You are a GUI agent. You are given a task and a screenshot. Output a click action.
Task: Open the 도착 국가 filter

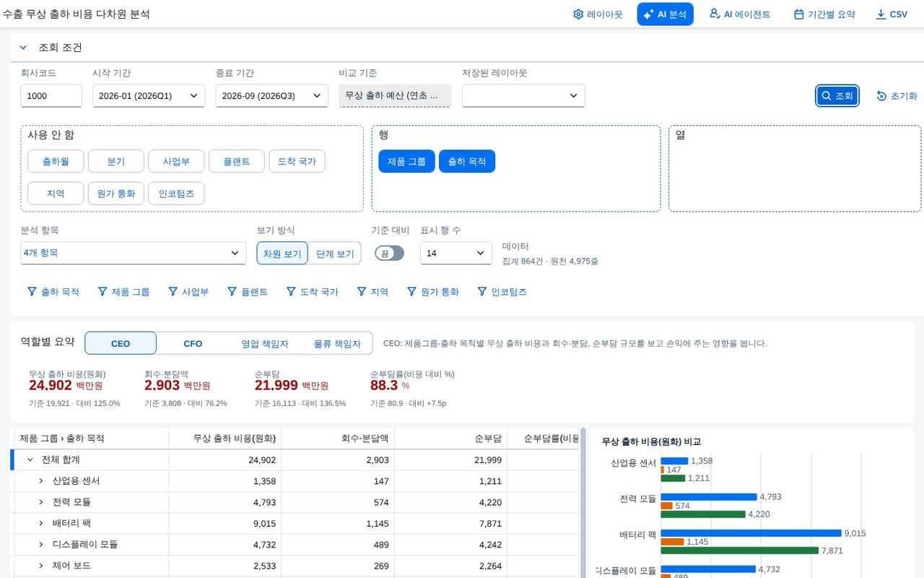pos(313,292)
